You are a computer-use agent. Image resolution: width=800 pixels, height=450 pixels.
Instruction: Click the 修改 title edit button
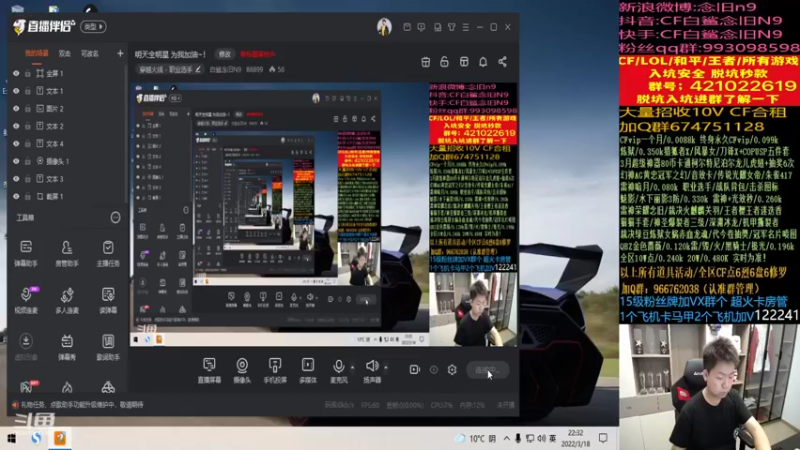point(224,54)
